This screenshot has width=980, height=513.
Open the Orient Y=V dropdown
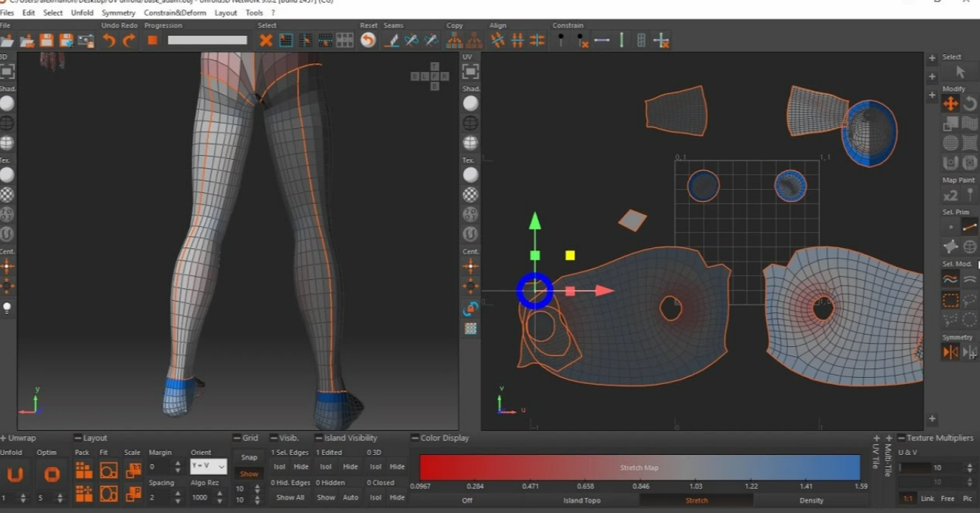(208, 466)
